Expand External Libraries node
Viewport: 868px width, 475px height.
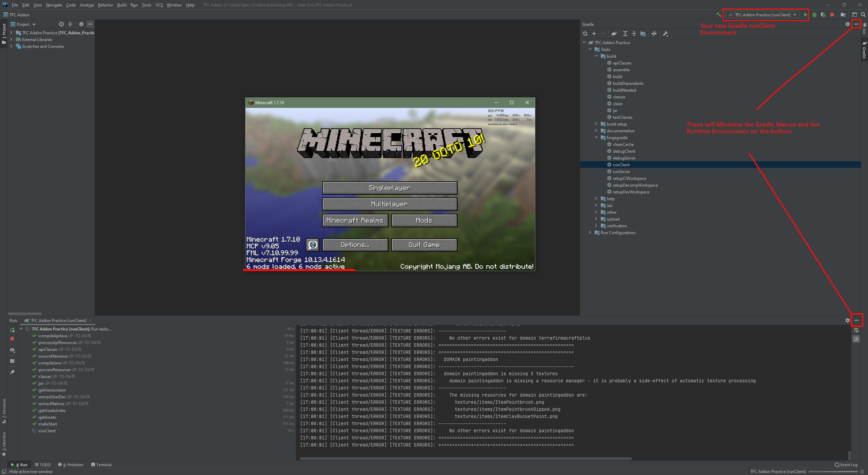[x=11, y=39]
